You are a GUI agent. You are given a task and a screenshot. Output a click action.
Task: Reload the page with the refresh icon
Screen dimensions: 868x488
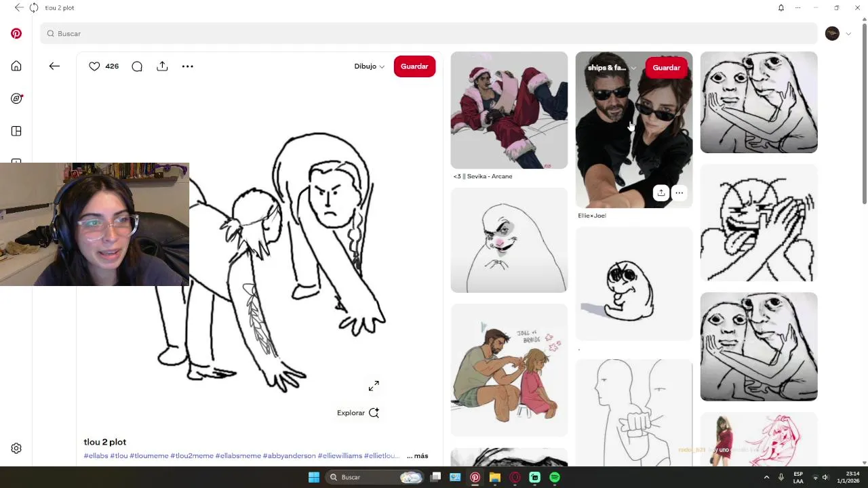coord(34,7)
